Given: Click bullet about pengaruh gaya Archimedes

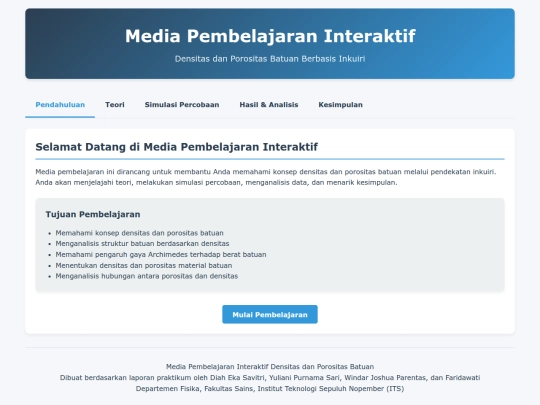Looking at the screenshot, I should tap(161, 255).
